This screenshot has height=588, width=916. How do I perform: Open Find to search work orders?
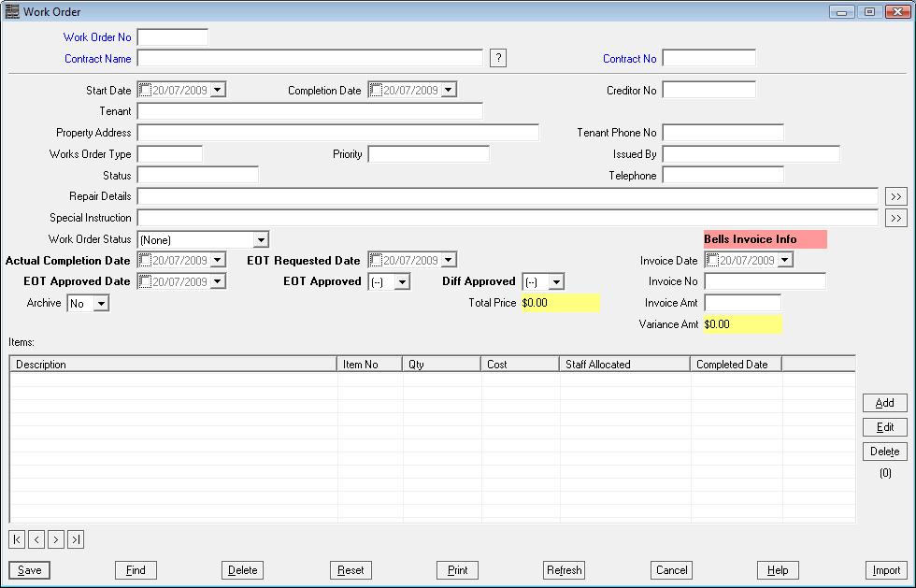(x=136, y=569)
